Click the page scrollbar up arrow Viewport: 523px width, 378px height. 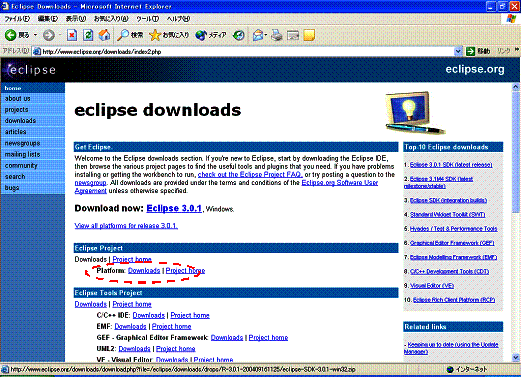(516, 87)
